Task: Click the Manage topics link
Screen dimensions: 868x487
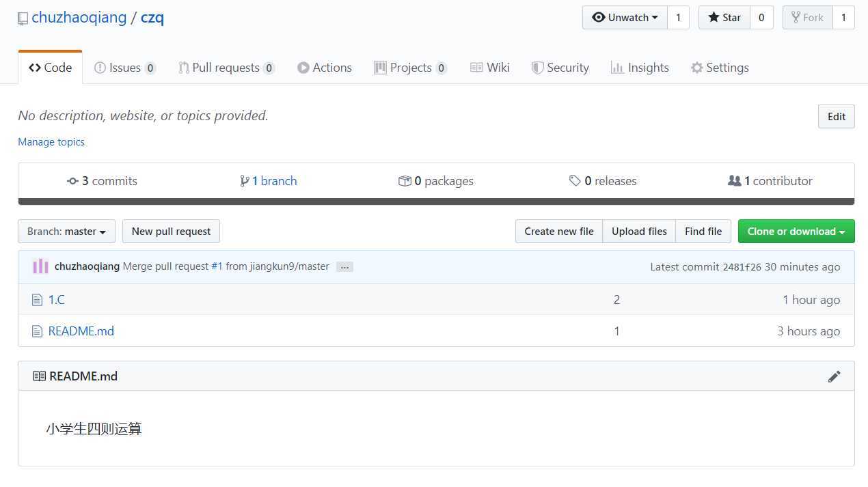Action: click(x=51, y=142)
